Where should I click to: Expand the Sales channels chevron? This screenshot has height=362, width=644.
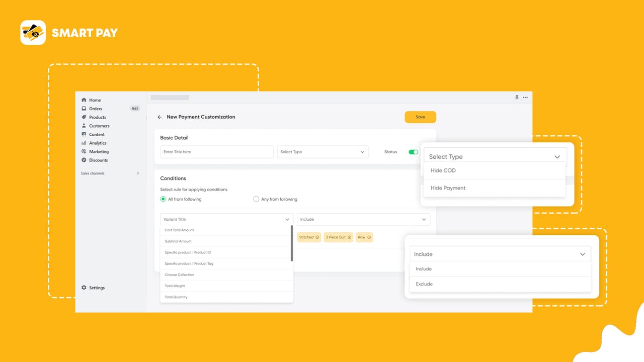[138, 173]
